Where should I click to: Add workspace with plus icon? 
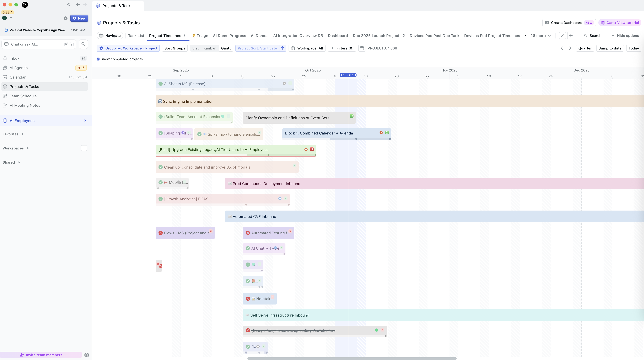84,148
